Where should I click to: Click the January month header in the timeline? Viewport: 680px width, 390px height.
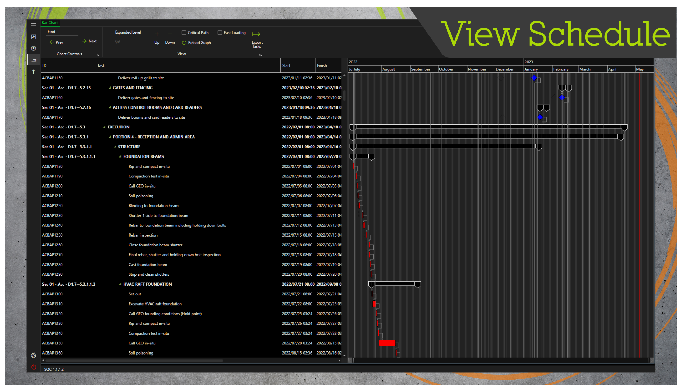pyautogui.click(x=538, y=69)
